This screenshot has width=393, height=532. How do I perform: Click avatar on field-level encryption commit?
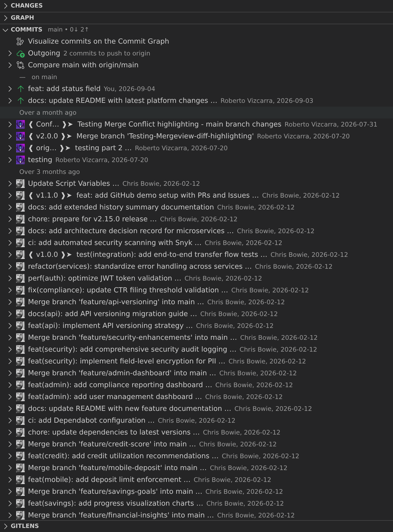click(x=20, y=361)
